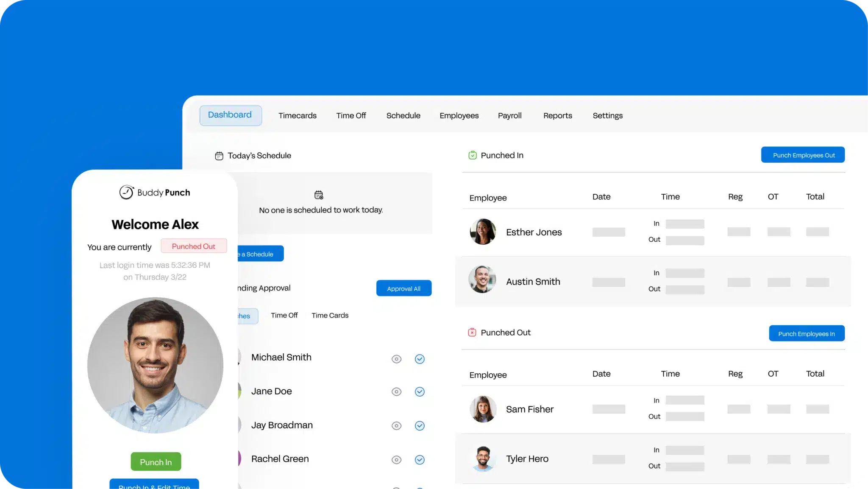This screenshot has height=489, width=868.
Task: Approve Michael Smith's request with checkmark icon
Action: 420,359
